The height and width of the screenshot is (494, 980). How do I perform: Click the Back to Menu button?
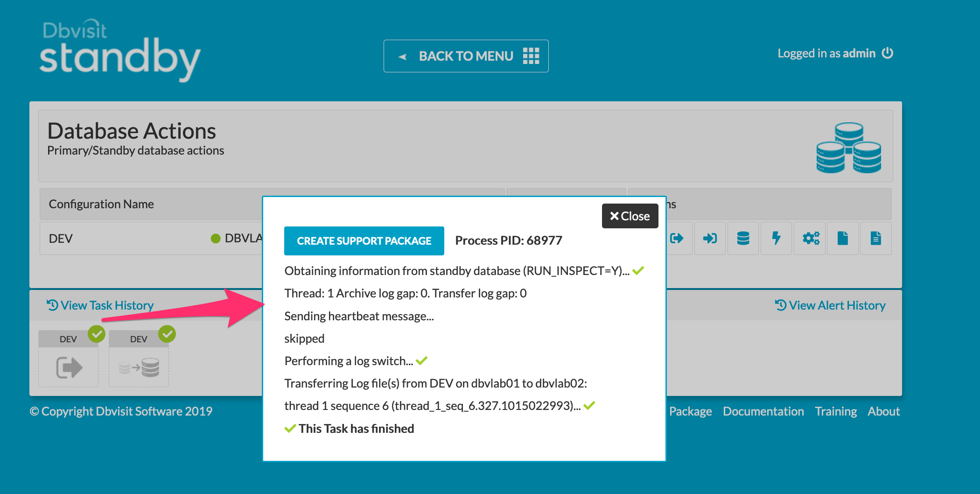point(466,56)
